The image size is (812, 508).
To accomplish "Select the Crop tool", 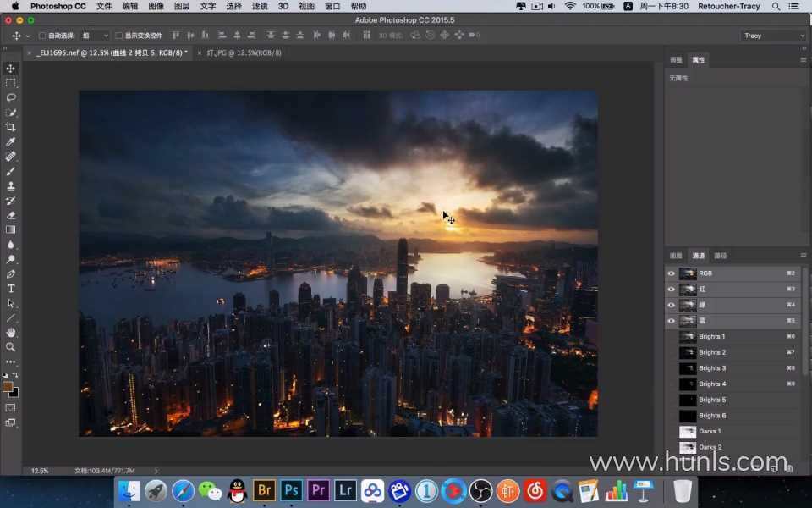I will (x=10, y=127).
